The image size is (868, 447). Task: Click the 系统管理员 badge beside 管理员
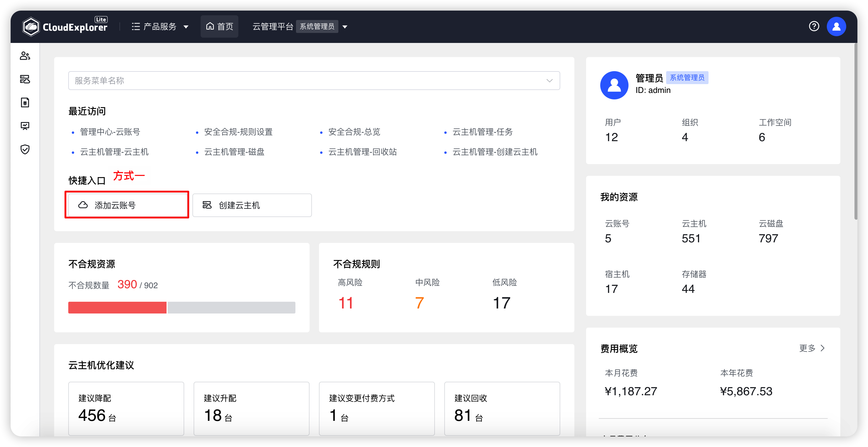point(687,77)
